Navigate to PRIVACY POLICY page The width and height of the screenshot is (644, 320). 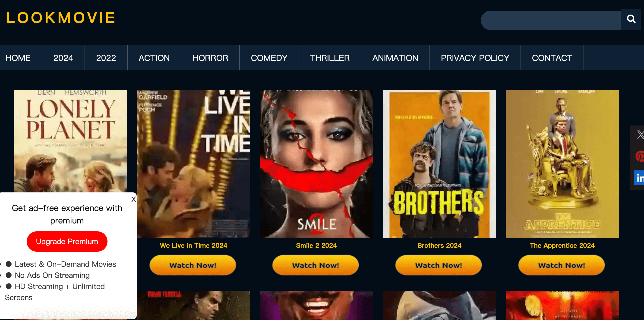(475, 57)
